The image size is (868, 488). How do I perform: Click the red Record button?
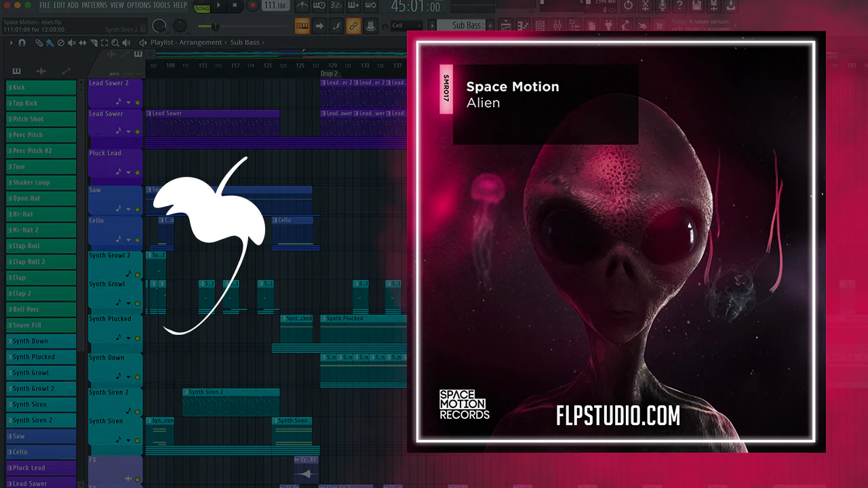coord(252,6)
